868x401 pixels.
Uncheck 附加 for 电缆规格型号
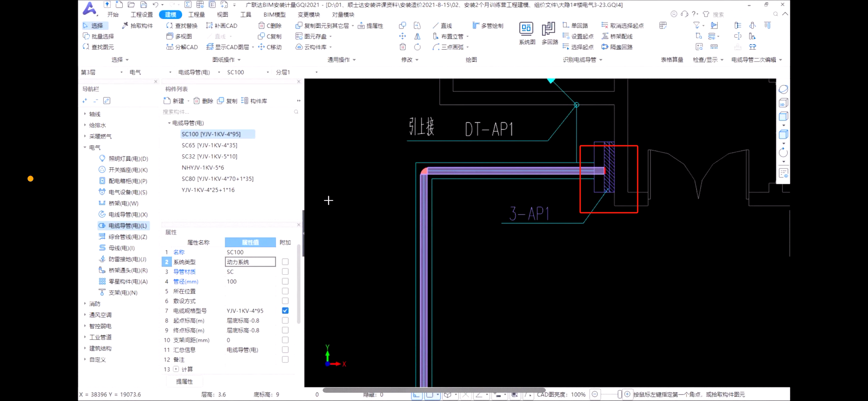coord(285,310)
